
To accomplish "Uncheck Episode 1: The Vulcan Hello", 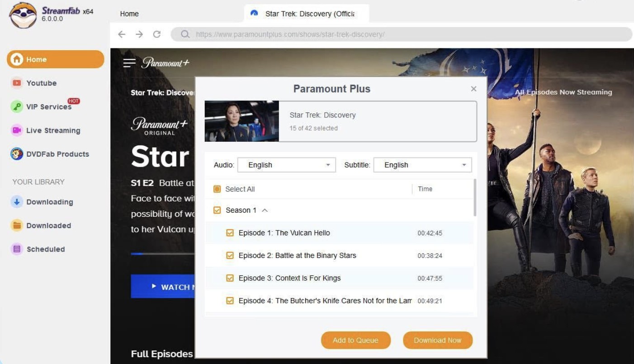I will pyautogui.click(x=230, y=233).
